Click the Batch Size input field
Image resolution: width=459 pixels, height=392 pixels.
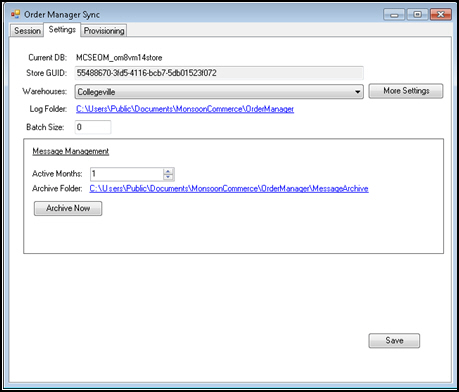(93, 127)
